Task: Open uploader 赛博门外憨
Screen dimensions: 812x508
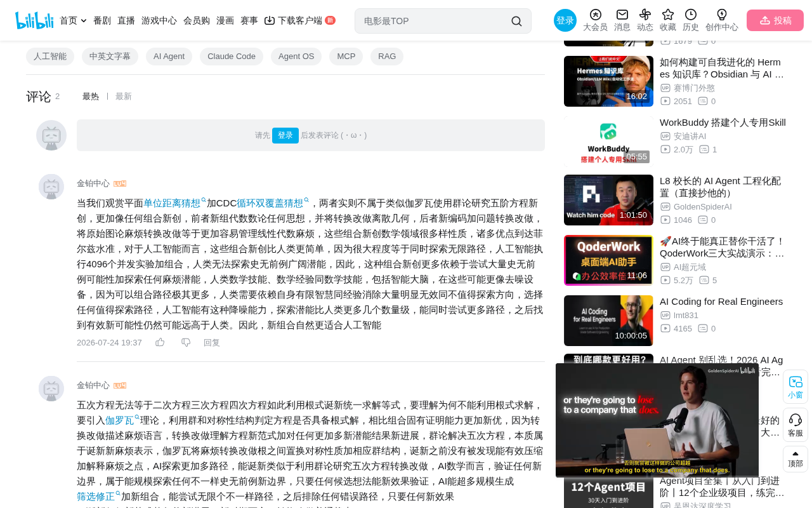Action: tap(694, 88)
